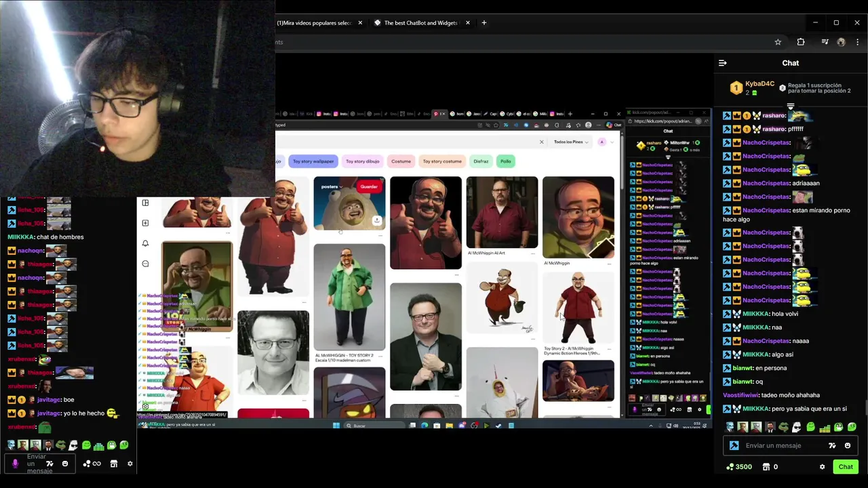Open shop icon in left chat footer
Image resolution: width=868 pixels, height=488 pixels.
tap(113, 464)
